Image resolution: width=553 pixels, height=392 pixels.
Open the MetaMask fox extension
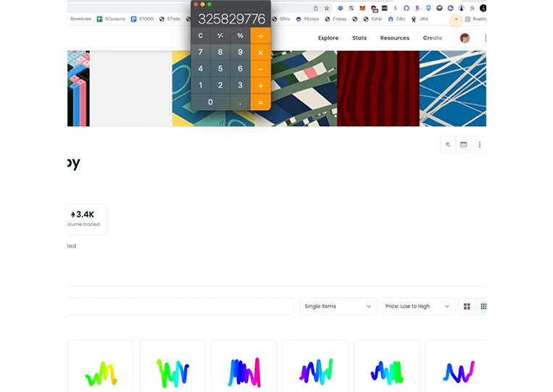click(362, 8)
